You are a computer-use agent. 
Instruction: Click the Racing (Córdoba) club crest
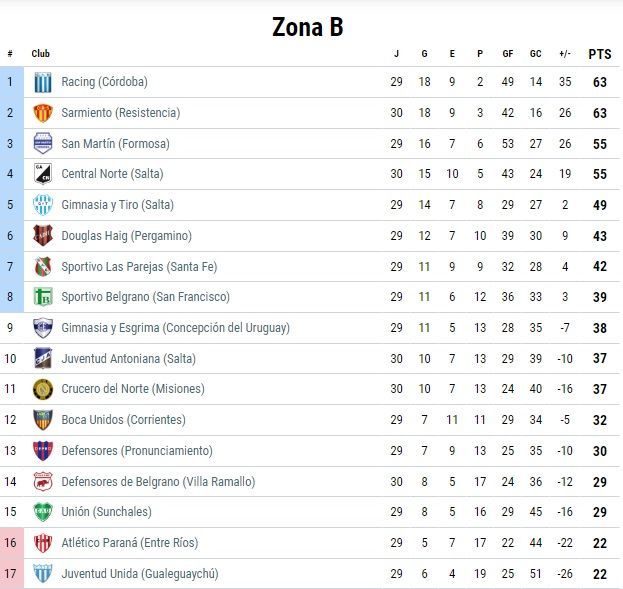[x=42, y=82]
